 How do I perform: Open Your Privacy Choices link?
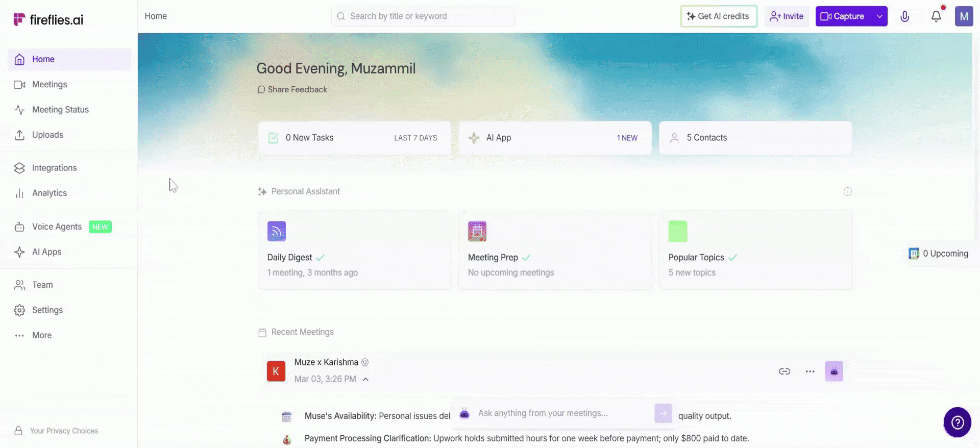click(56, 431)
